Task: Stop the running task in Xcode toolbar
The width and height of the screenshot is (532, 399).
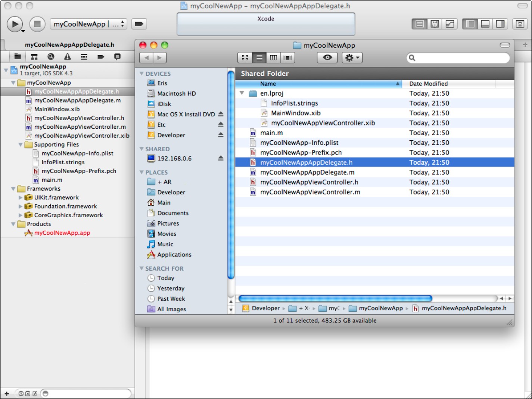Action: (37, 24)
